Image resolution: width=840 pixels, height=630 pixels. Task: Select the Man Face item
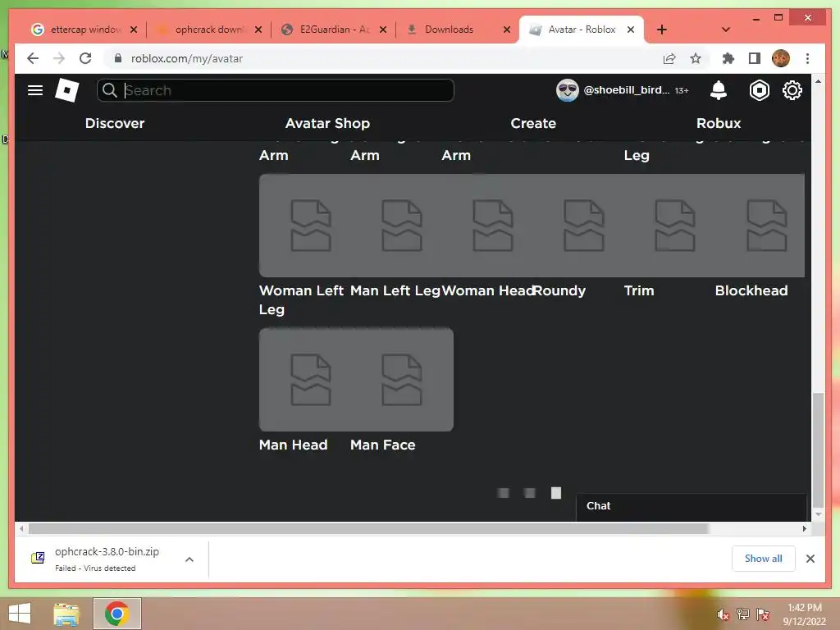(402, 379)
